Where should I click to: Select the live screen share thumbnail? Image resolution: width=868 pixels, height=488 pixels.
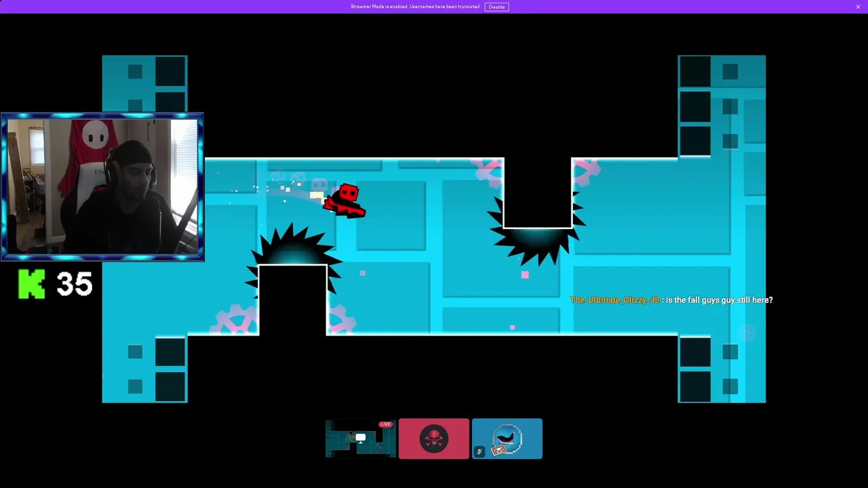pos(361,439)
